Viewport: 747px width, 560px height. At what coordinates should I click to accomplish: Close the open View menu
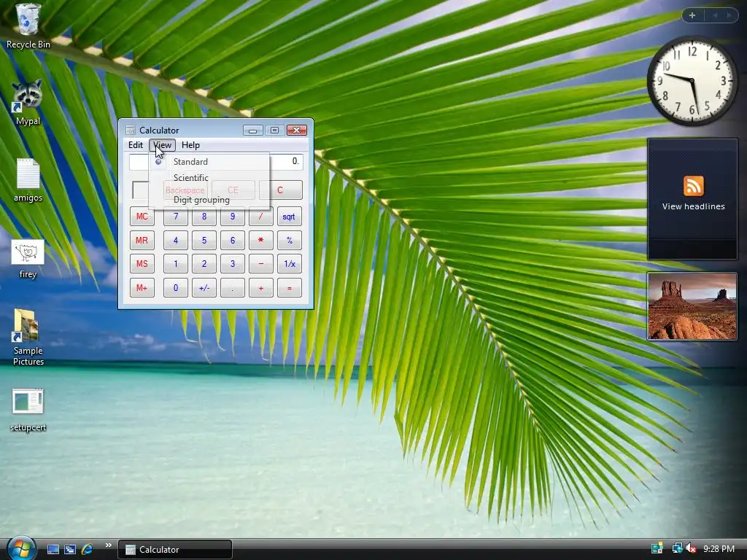click(x=162, y=145)
